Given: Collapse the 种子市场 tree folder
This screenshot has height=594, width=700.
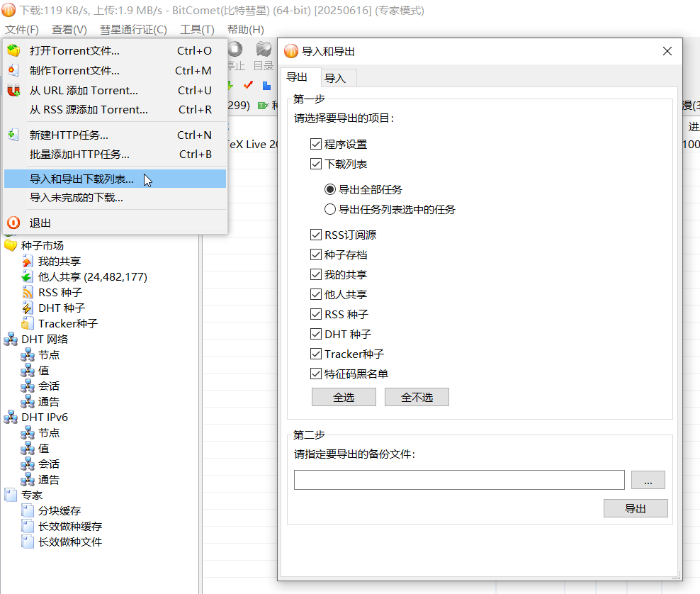Looking at the screenshot, I should tap(11, 245).
